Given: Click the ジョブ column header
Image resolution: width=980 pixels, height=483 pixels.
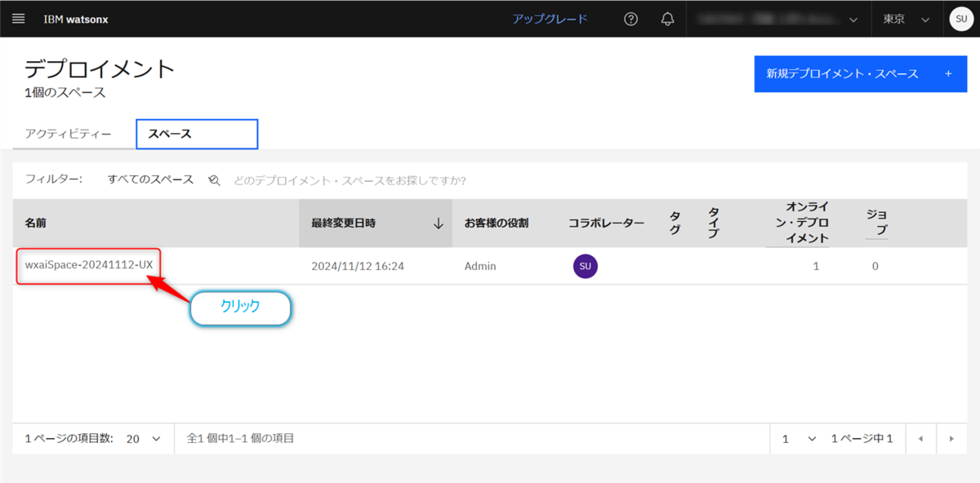Looking at the screenshot, I should (x=876, y=223).
